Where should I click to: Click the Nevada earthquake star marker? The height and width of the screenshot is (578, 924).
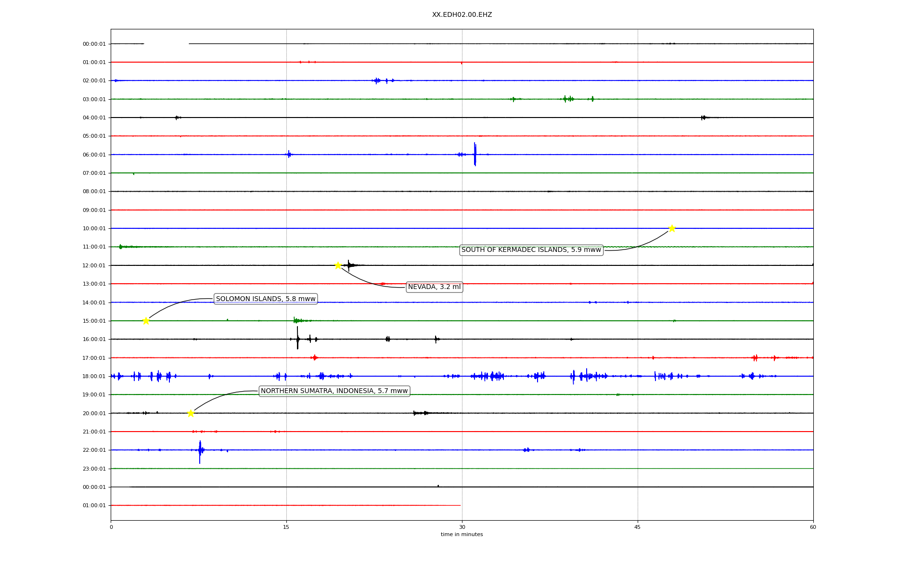click(x=338, y=265)
